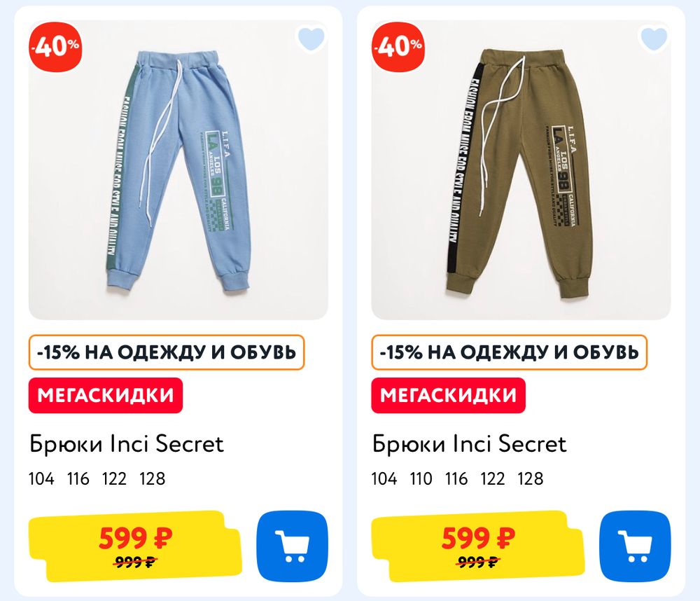Open olive jogger pants product image
Viewport: 700px width, 601px height.
coord(521,170)
